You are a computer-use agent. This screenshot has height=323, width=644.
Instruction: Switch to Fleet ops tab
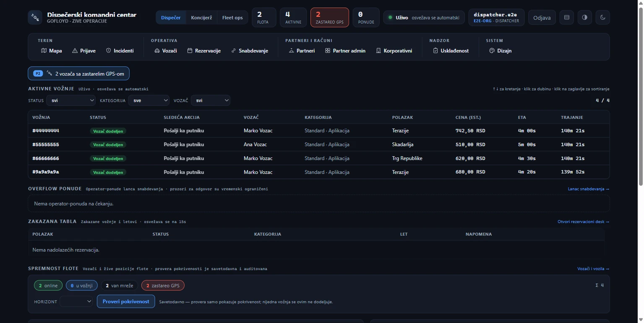pyautogui.click(x=232, y=18)
